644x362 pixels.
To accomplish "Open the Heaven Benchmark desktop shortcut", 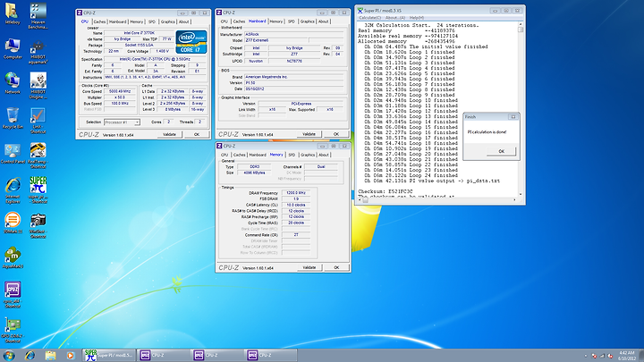I will (x=38, y=15).
